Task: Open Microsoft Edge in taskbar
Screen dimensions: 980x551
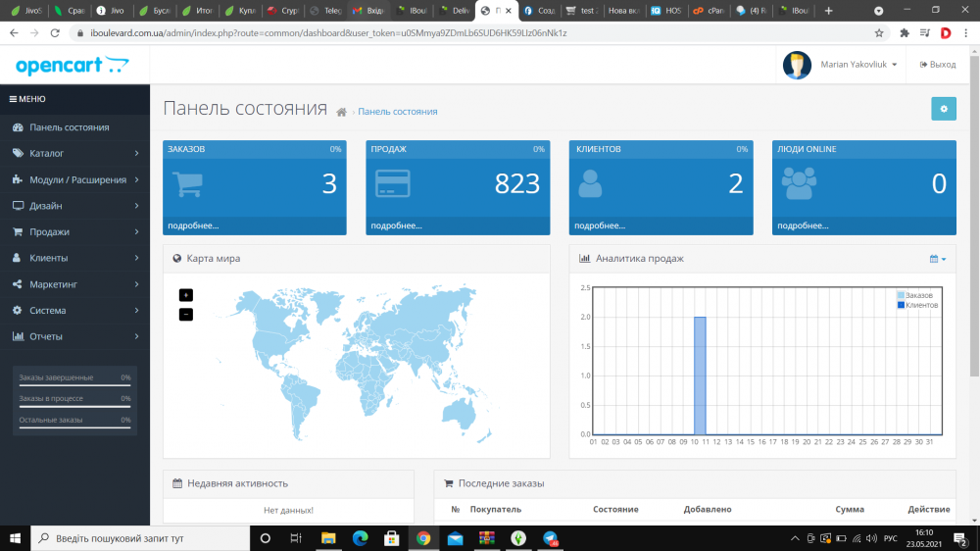Action: tap(360, 538)
